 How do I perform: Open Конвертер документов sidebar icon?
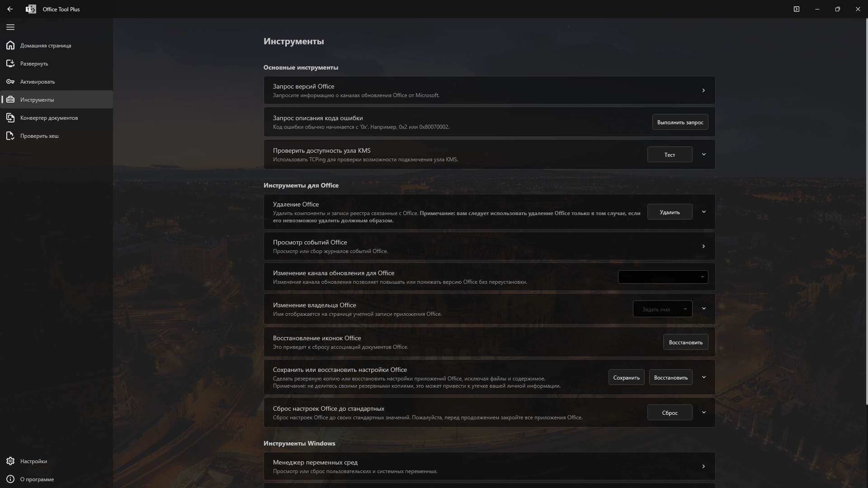pos(10,117)
